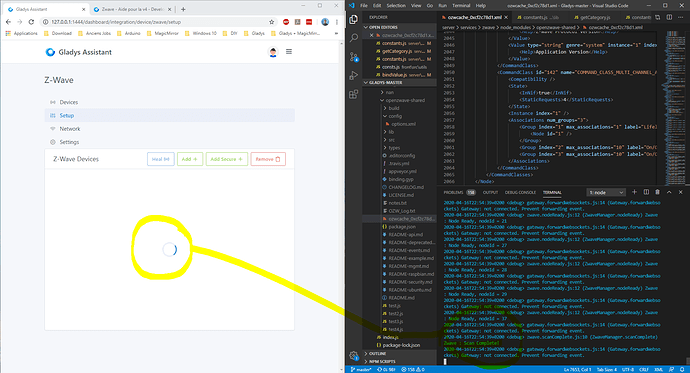Split the VS Code editor to the right
Screen dimensions: 690x373
pyautogui.click(x=669, y=17)
